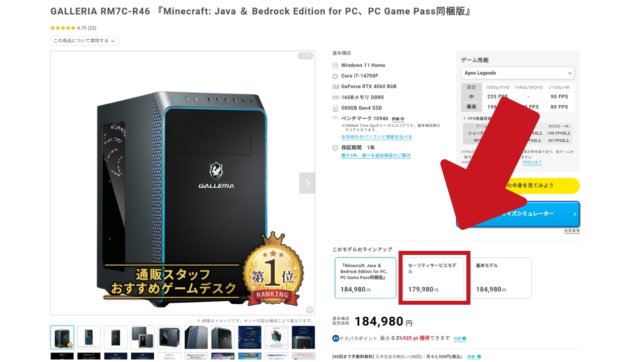The height and width of the screenshot is (362, 644).
Task: Open お手持ちのパソコンと性能を比べる link
Action: click(x=377, y=137)
